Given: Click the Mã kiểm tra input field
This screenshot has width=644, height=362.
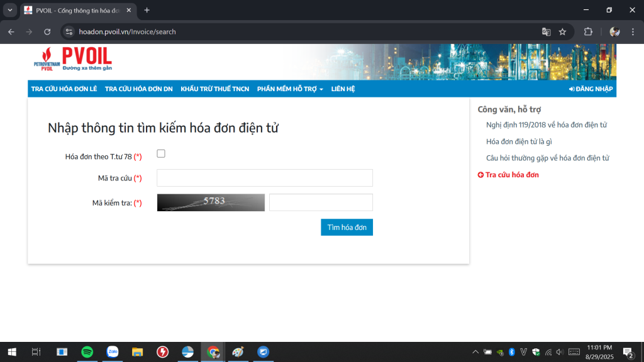Looking at the screenshot, I should (321, 202).
